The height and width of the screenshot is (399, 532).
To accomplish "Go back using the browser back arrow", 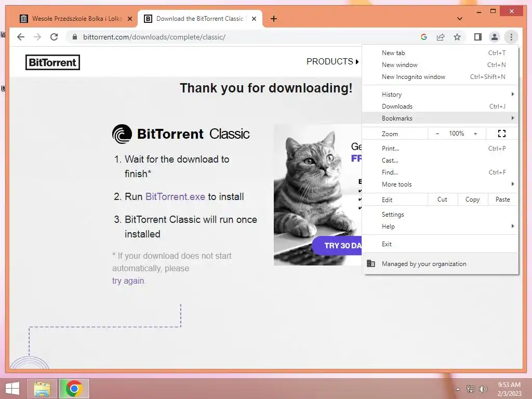I will tap(21, 37).
